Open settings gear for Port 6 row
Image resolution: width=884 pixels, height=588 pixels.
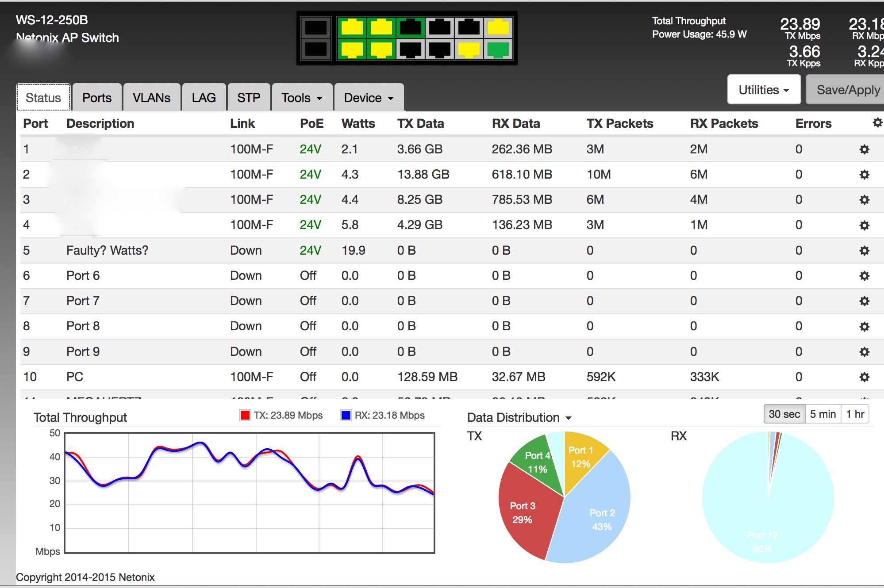coord(865,276)
